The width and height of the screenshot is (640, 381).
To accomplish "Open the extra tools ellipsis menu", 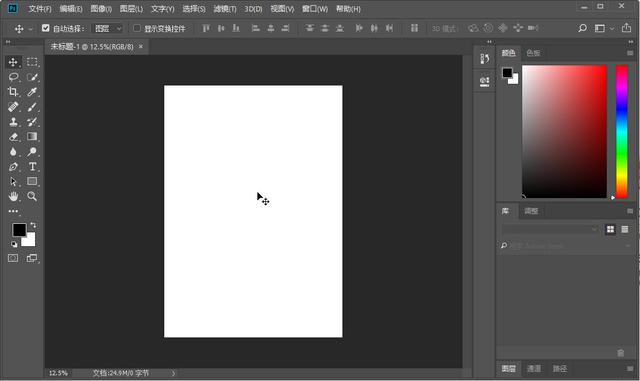I will (x=13, y=211).
